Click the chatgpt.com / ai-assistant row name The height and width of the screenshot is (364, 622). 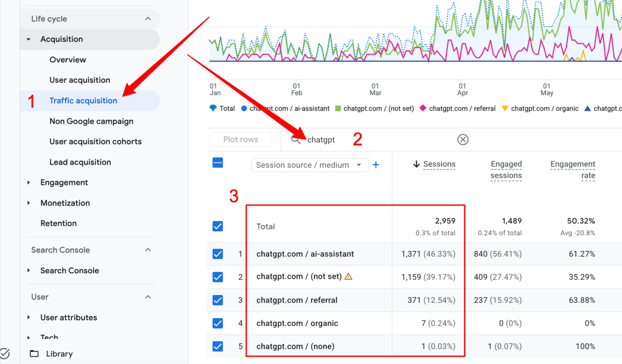click(305, 254)
